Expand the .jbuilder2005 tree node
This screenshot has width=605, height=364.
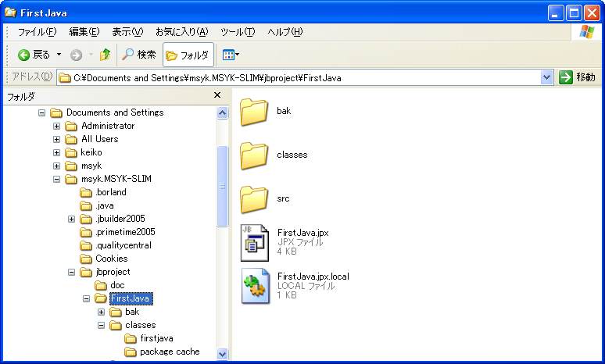[72, 219]
